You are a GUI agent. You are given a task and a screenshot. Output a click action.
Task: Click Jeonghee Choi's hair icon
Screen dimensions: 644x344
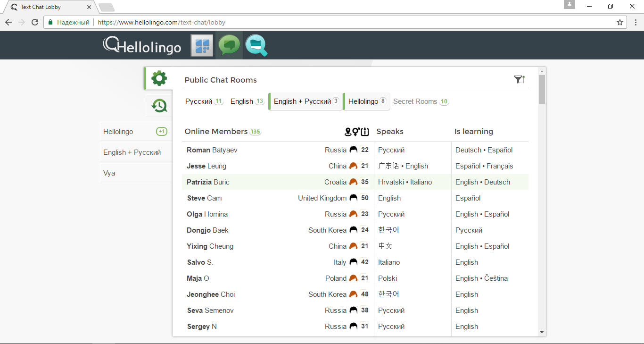click(353, 294)
